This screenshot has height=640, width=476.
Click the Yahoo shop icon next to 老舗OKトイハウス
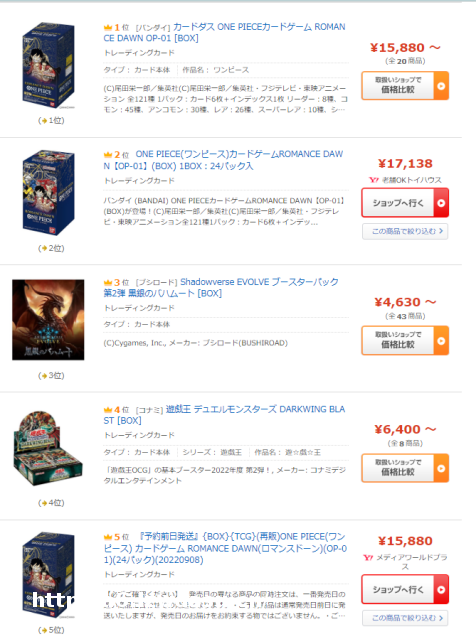pyautogui.click(x=374, y=180)
